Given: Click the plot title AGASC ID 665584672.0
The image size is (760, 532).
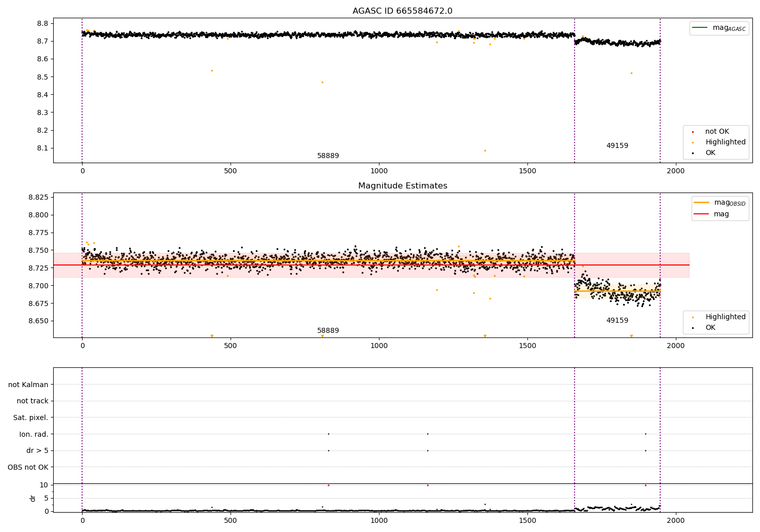Looking at the screenshot, I should 402,11.
